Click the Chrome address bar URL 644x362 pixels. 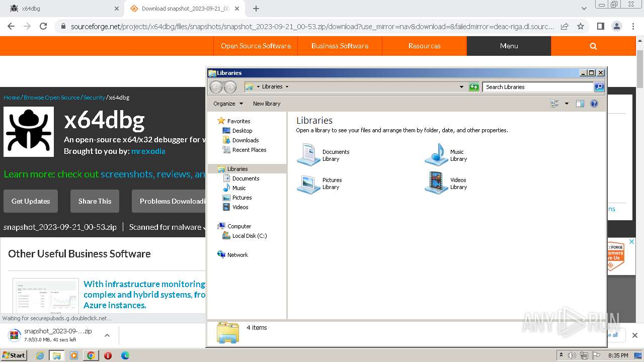click(x=312, y=26)
